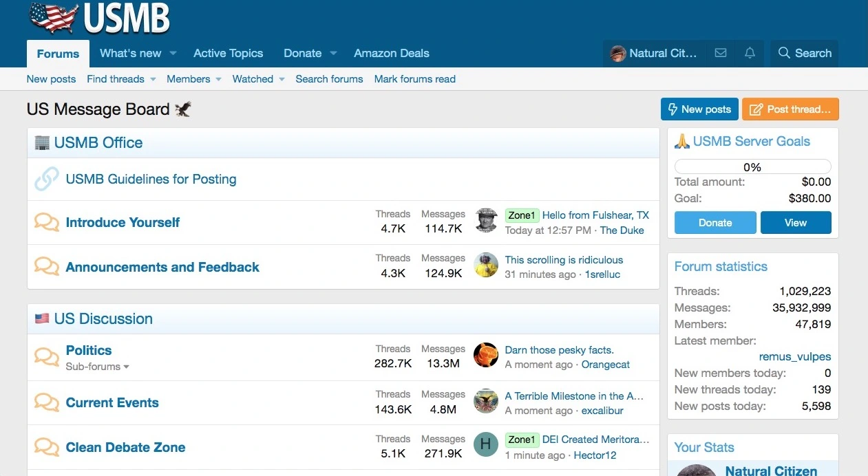Image resolution: width=868 pixels, height=476 pixels.
Task: Click The Duke's avatar in Introduce Yourself
Action: [486, 221]
